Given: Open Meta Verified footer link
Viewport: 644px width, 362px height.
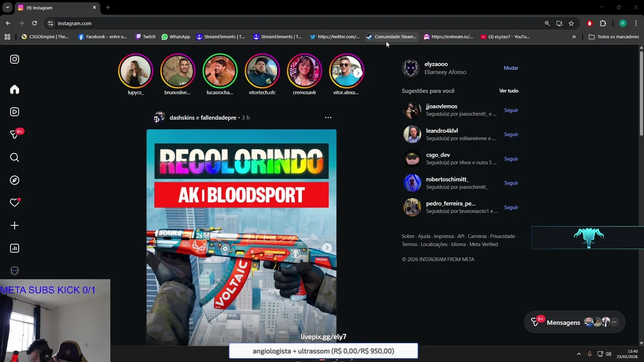Looking at the screenshot, I should click(484, 244).
